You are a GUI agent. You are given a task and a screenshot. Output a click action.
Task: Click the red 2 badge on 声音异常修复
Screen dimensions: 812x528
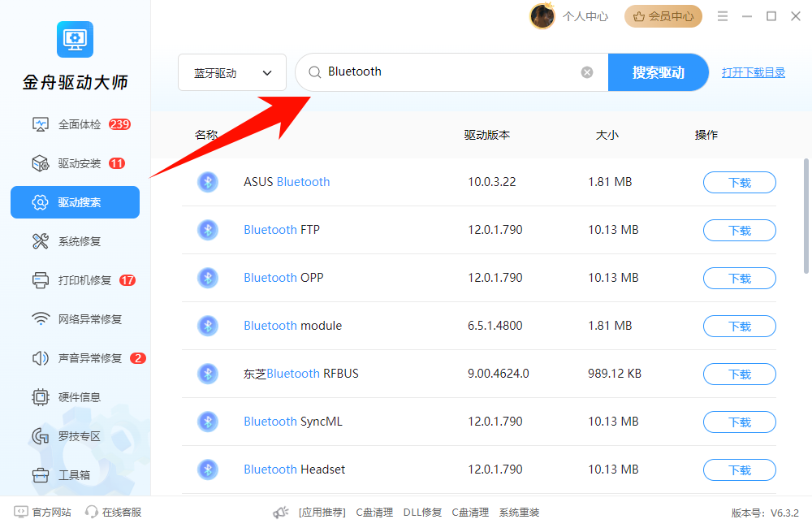click(x=138, y=358)
